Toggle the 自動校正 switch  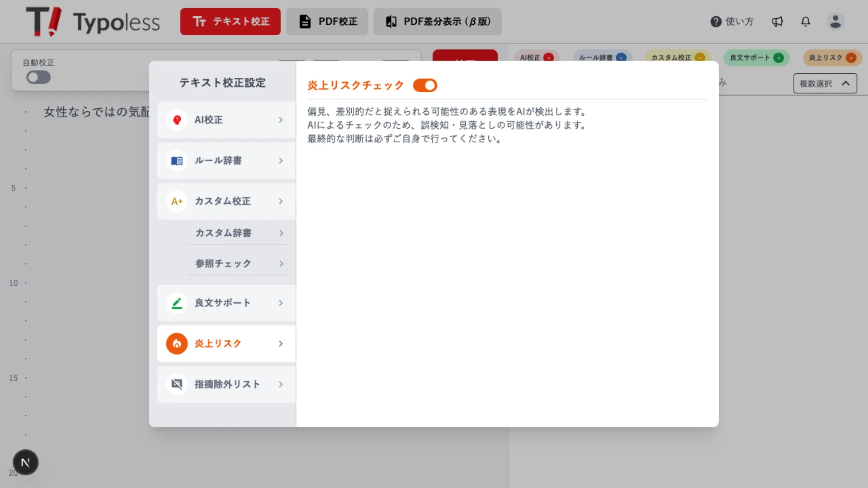[38, 77]
